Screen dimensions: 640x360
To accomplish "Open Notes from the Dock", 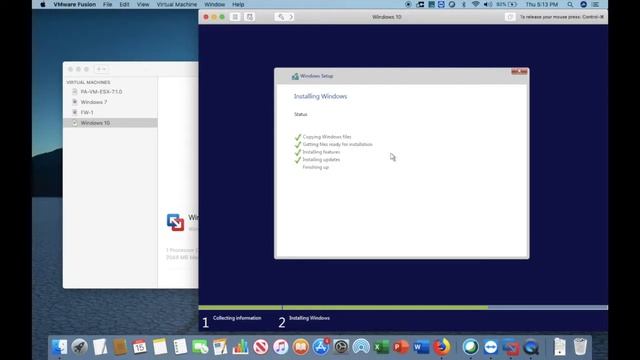I will click(x=160, y=347).
